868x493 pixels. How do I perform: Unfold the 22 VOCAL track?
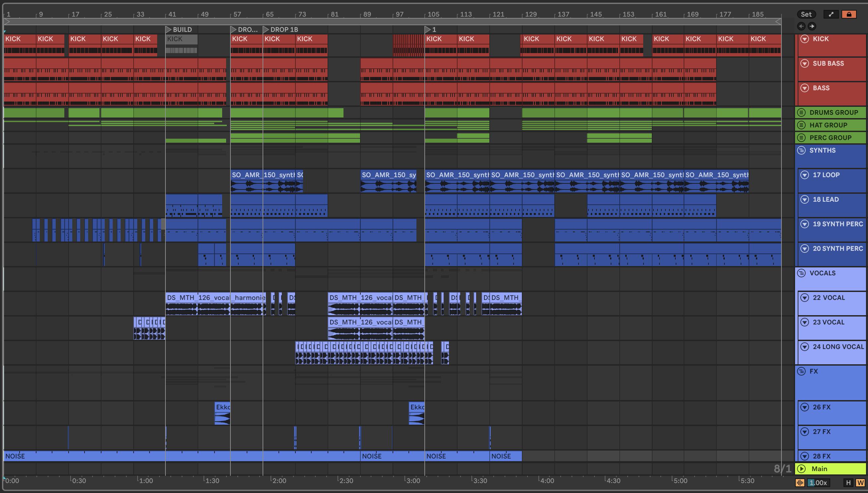pyautogui.click(x=805, y=298)
